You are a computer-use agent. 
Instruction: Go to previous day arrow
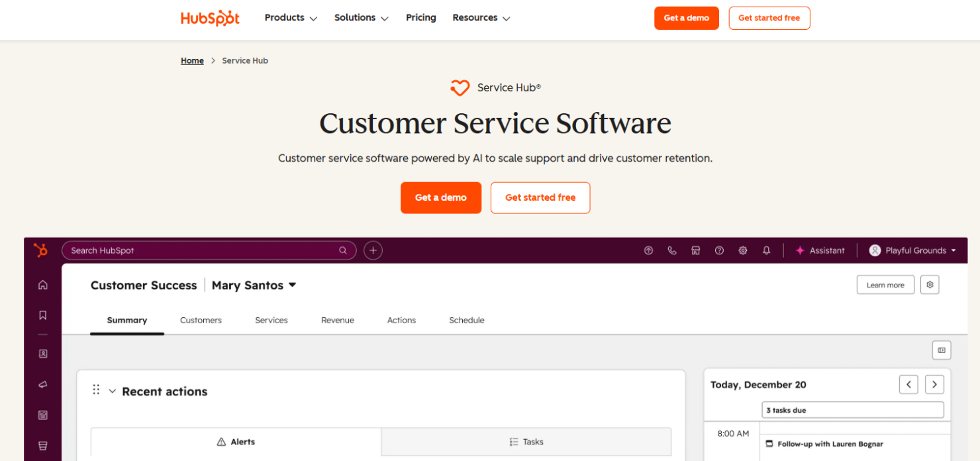pos(908,384)
